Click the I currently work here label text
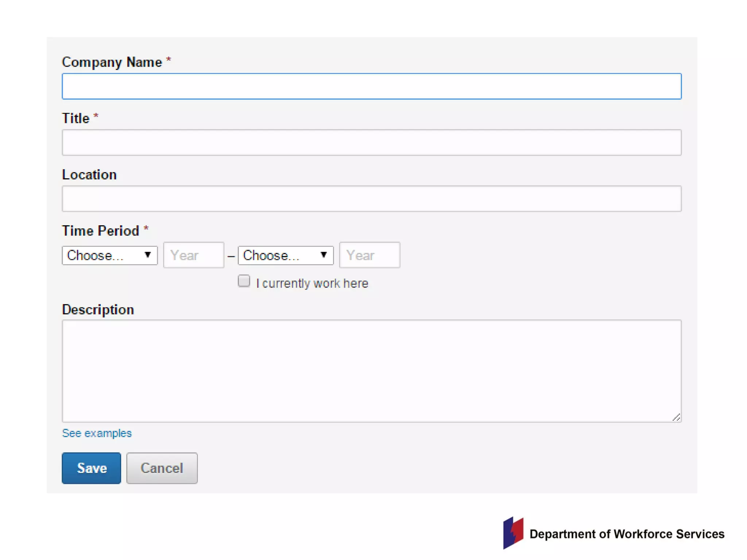The height and width of the screenshot is (560, 747). point(312,283)
